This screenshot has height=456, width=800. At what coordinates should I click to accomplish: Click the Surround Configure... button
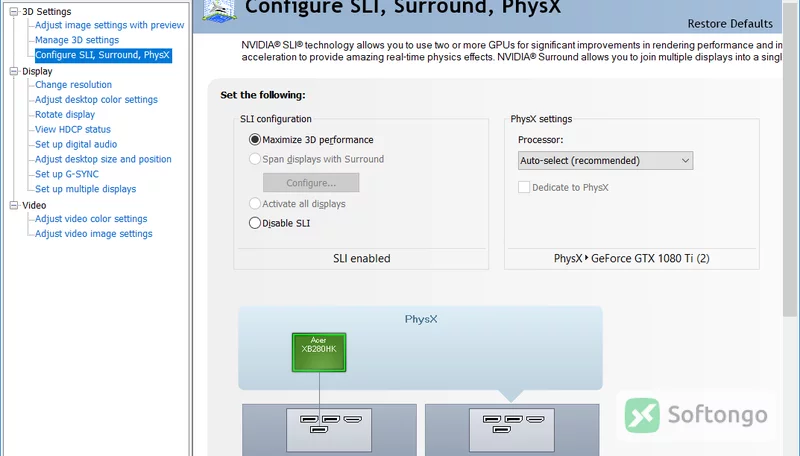pyautogui.click(x=311, y=183)
